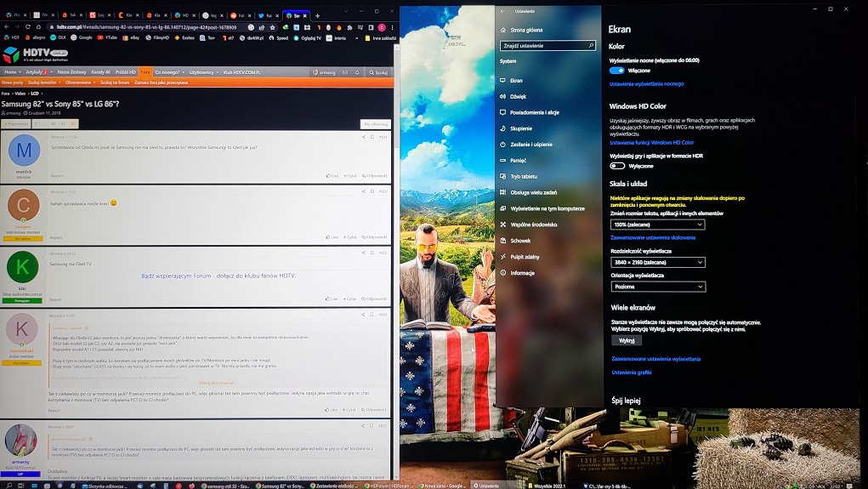This screenshot has height=489, width=868.
Task: Bookmark page with the star icon
Action: (x=272, y=27)
